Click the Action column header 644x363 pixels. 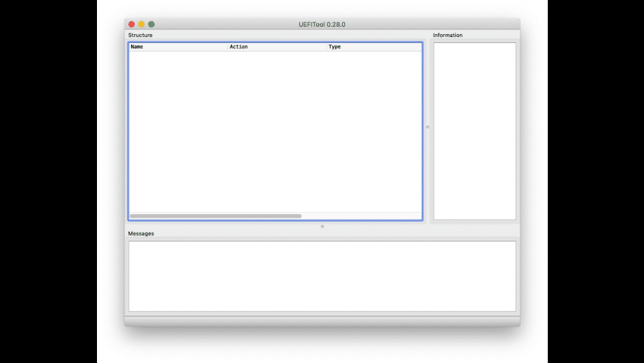[x=278, y=47]
